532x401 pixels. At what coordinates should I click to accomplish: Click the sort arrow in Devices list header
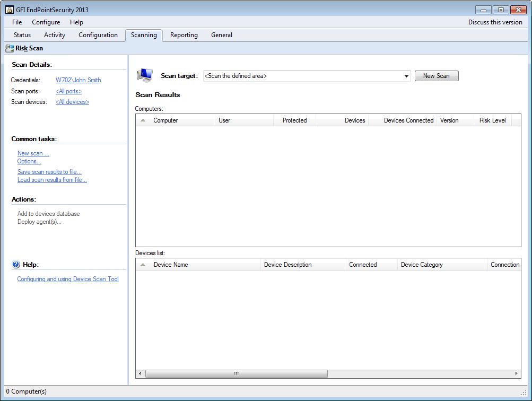pyautogui.click(x=143, y=265)
